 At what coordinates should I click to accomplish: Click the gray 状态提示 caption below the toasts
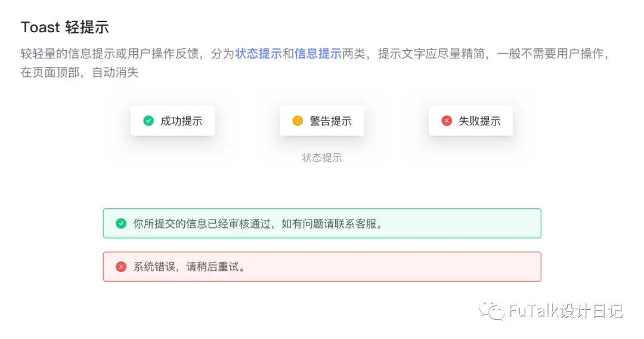point(322,158)
